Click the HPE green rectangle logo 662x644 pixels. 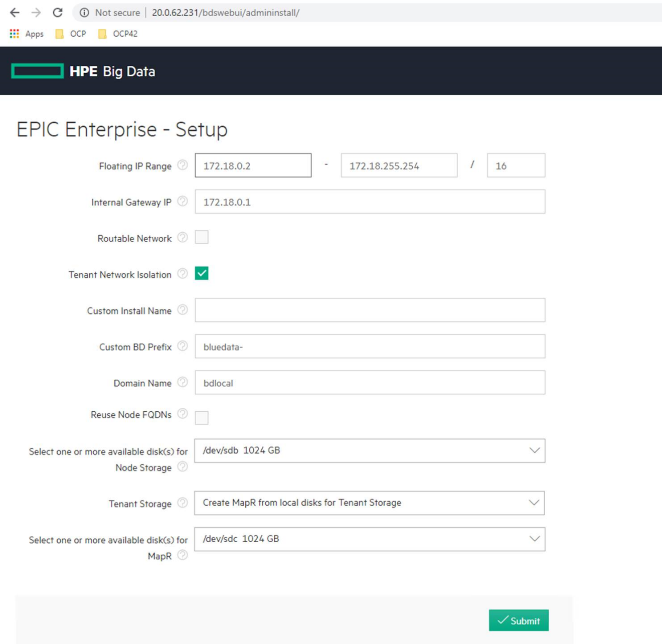[38, 71]
